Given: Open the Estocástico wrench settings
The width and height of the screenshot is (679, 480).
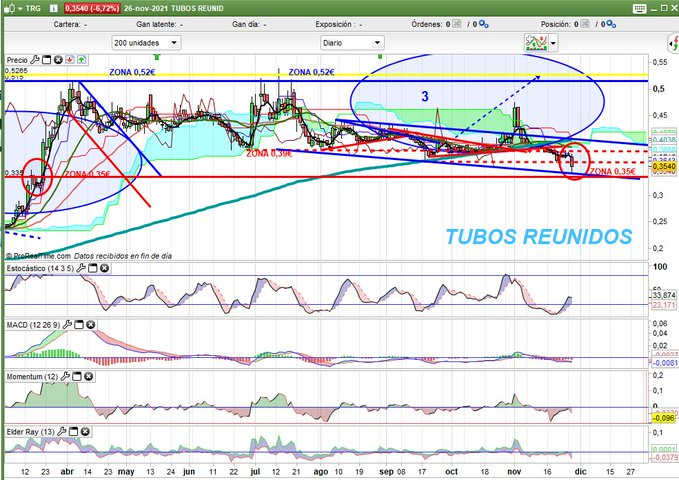Looking at the screenshot, I should (x=81, y=268).
